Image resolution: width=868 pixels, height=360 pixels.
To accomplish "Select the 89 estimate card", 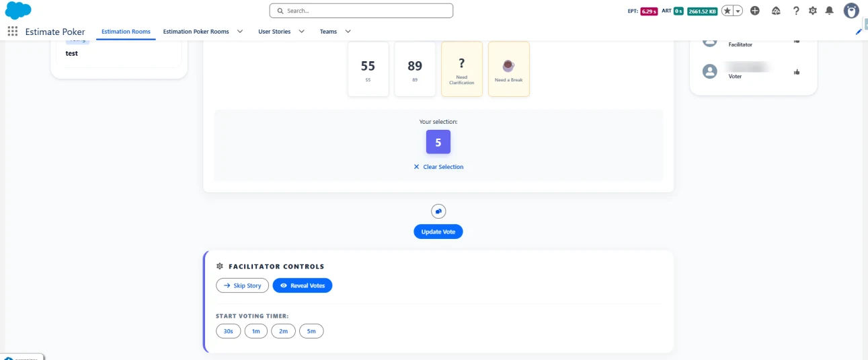I will 415,69.
